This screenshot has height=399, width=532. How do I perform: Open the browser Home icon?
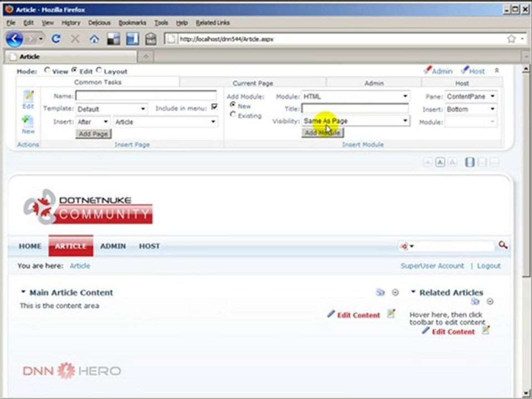pyautogui.click(x=94, y=39)
